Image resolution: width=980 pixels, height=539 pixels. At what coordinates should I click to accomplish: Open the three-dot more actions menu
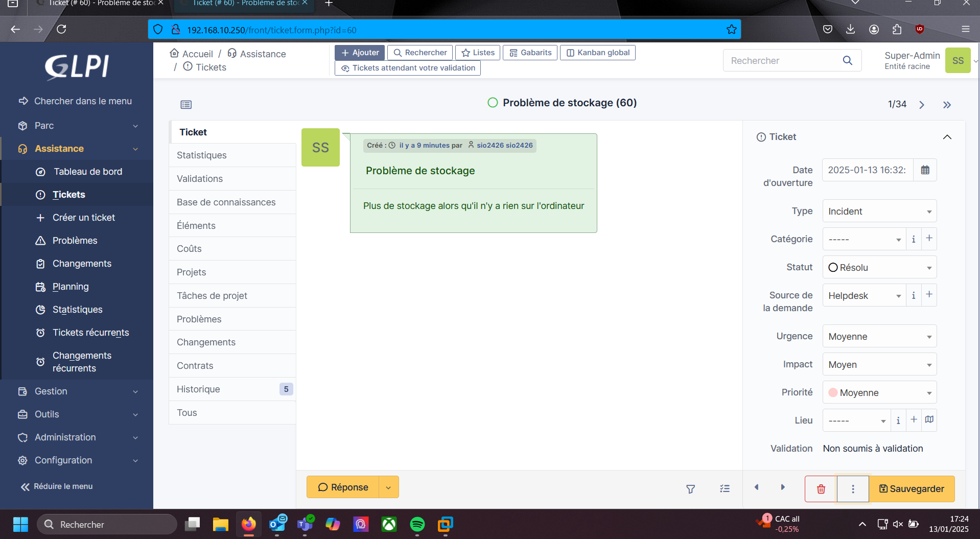(x=853, y=489)
